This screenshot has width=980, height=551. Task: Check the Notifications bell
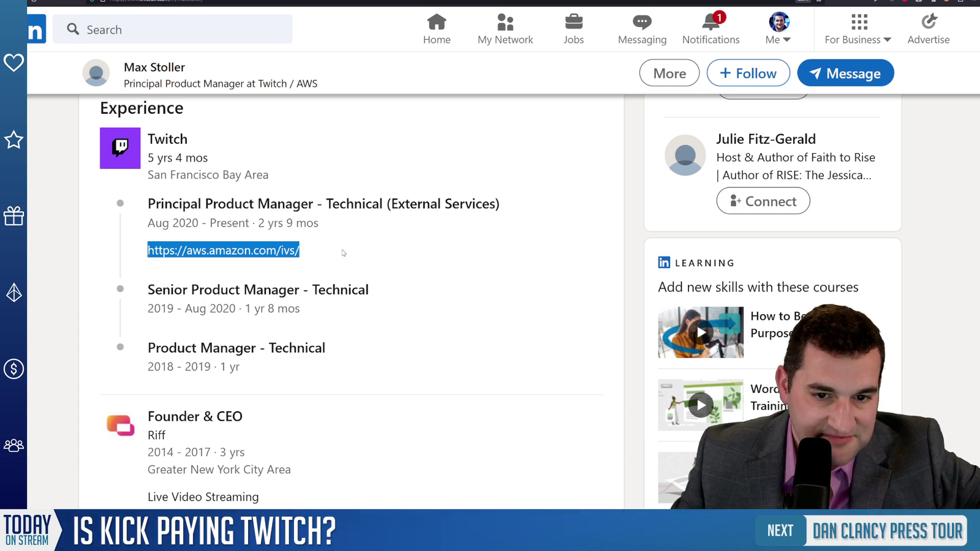tap(711, 29)
